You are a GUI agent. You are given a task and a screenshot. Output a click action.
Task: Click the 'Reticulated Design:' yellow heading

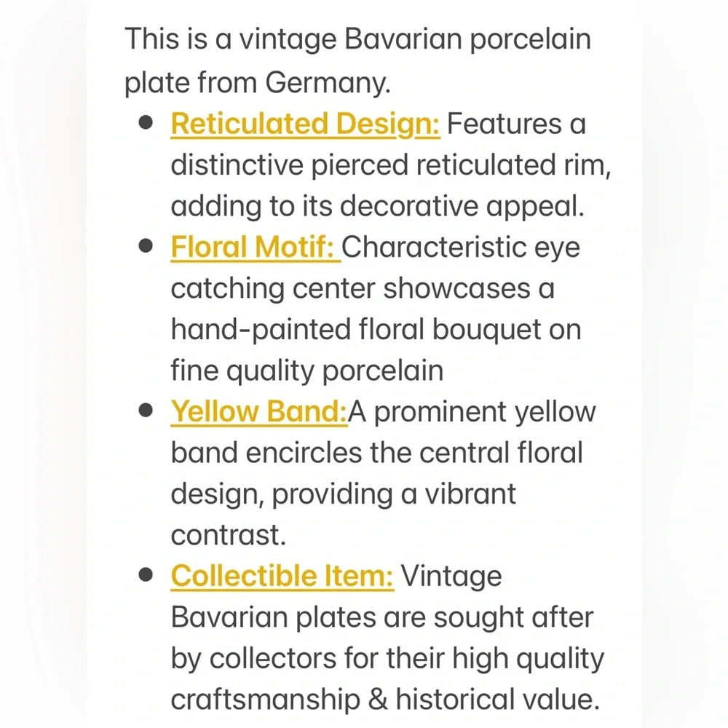pos(305,124)
